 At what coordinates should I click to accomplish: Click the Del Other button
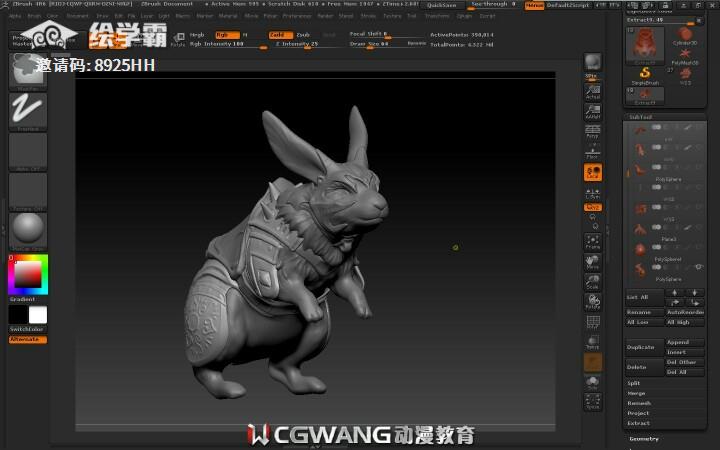click(685, 362)
